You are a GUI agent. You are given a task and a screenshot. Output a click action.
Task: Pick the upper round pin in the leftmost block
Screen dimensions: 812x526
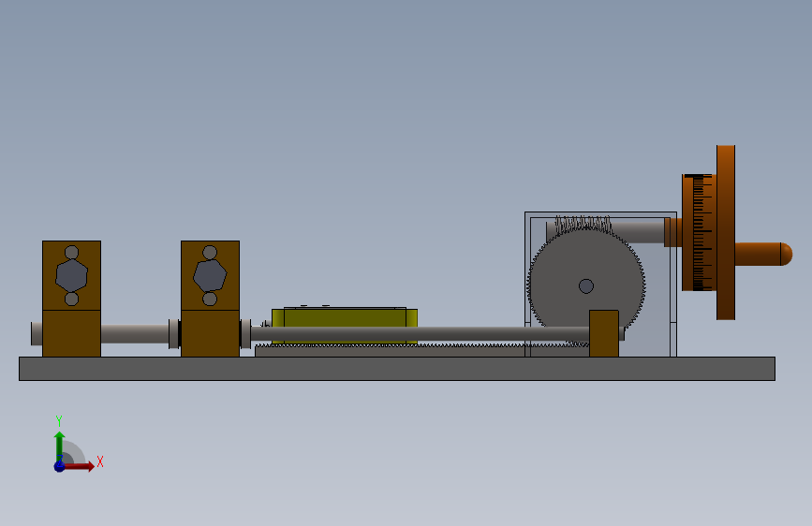point(71,253)
